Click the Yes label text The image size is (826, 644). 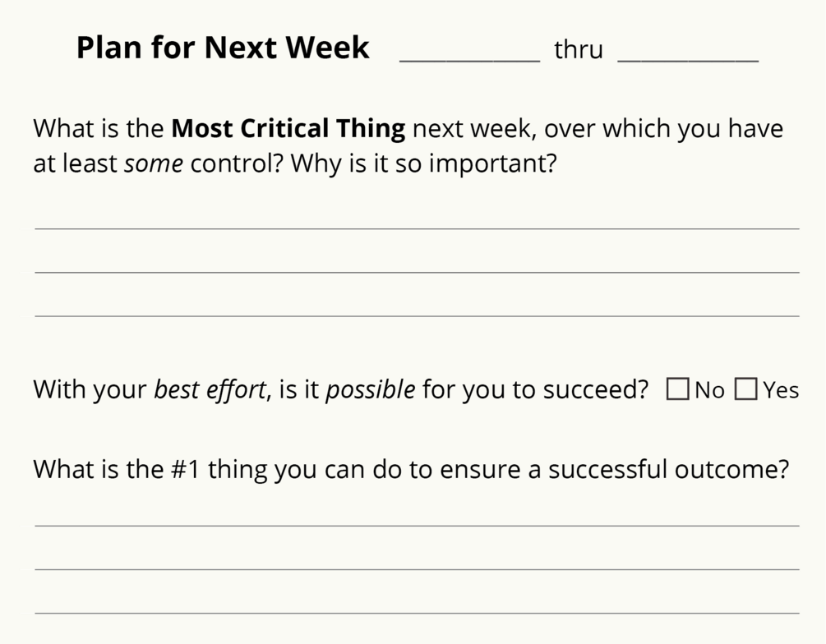780,390
